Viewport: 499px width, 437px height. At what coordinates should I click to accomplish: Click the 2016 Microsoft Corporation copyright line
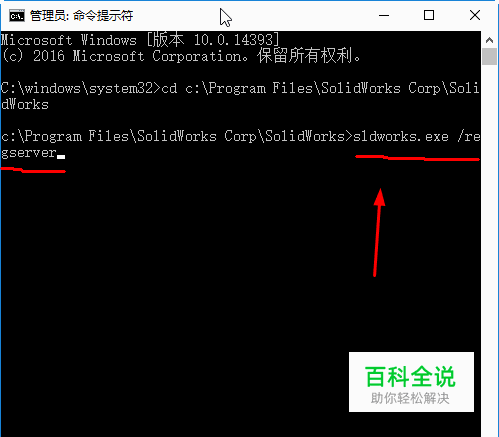[x=181, y=56]
